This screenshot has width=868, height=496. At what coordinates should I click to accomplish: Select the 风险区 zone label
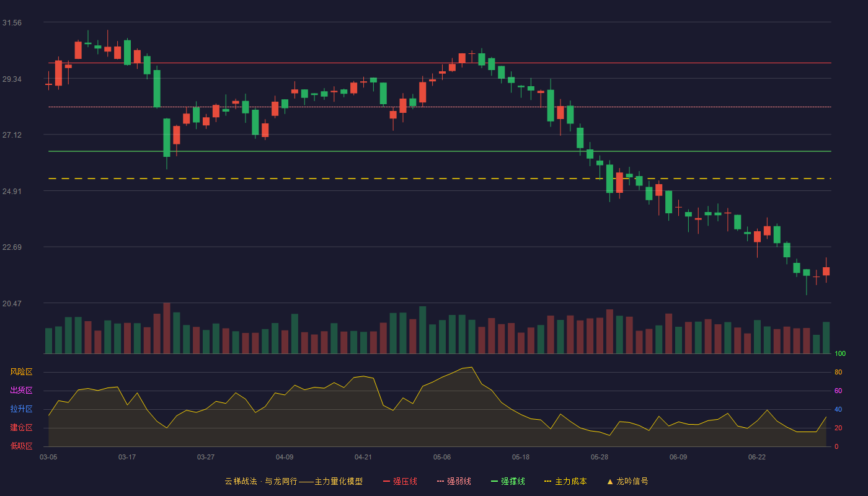tap(21, 372)
